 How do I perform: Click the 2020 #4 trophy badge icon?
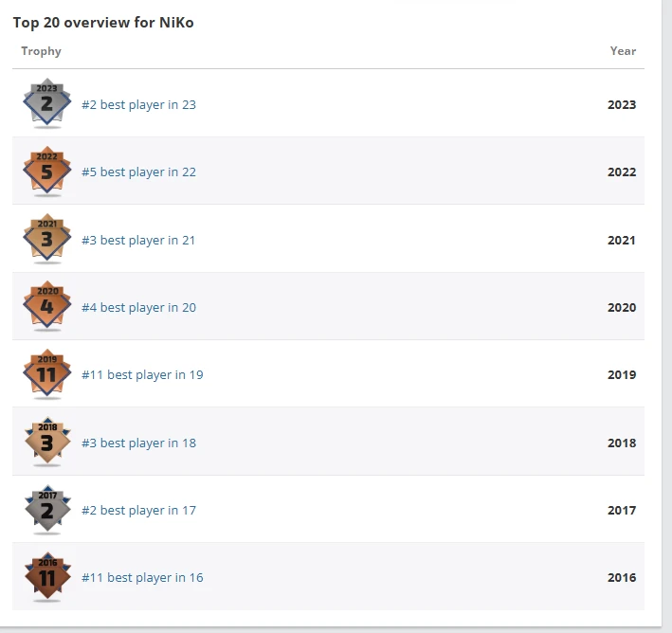coord(47,307)
